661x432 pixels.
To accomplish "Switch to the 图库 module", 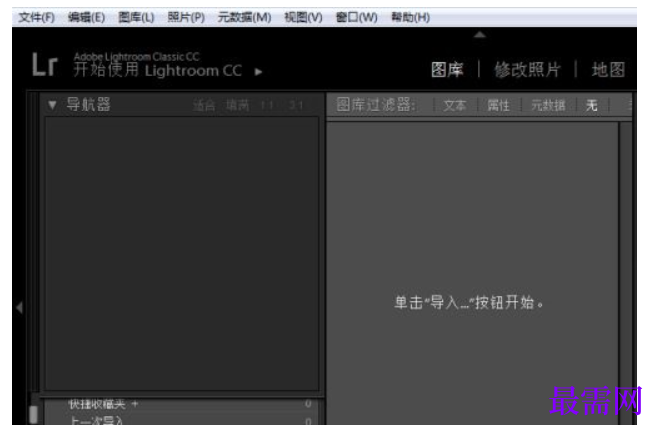I will click(447, 70).
